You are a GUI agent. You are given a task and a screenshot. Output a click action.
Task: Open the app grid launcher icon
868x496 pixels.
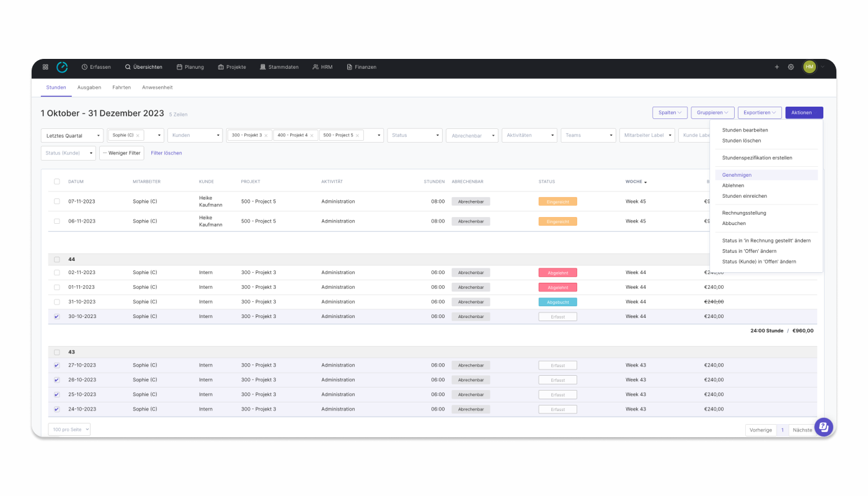pos(45,67)
